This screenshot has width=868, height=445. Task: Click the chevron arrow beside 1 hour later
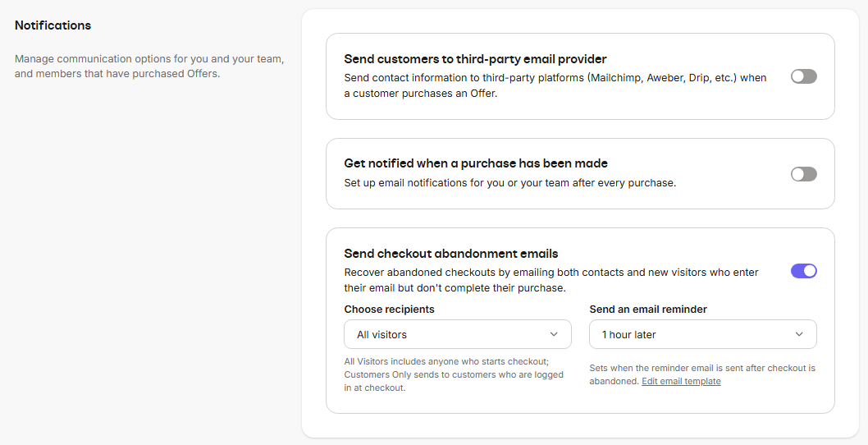799,334
